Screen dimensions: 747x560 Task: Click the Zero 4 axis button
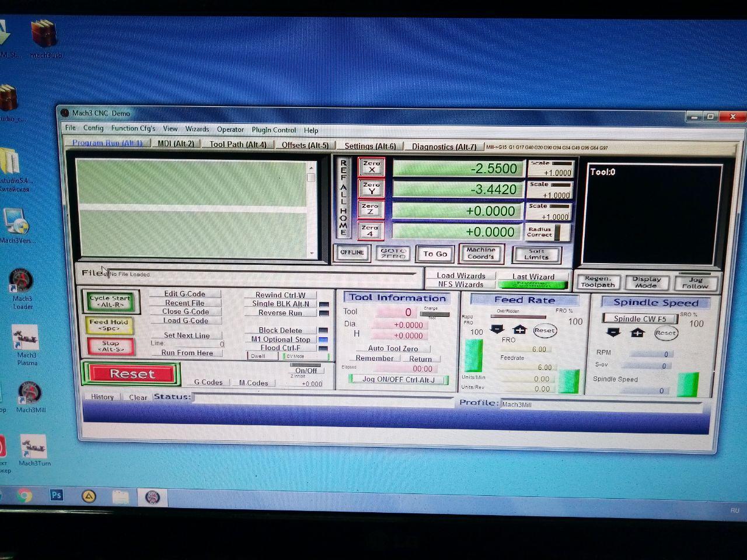tap(370, 231)
